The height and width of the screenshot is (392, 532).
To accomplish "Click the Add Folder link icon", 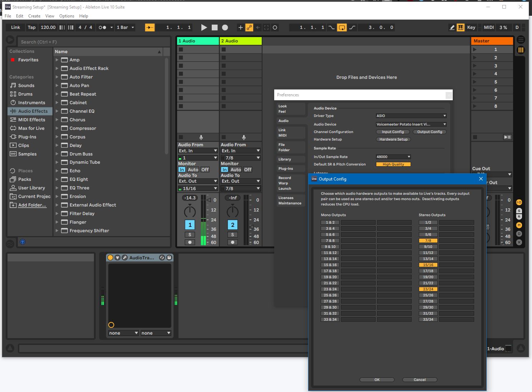I will [13, 205].
